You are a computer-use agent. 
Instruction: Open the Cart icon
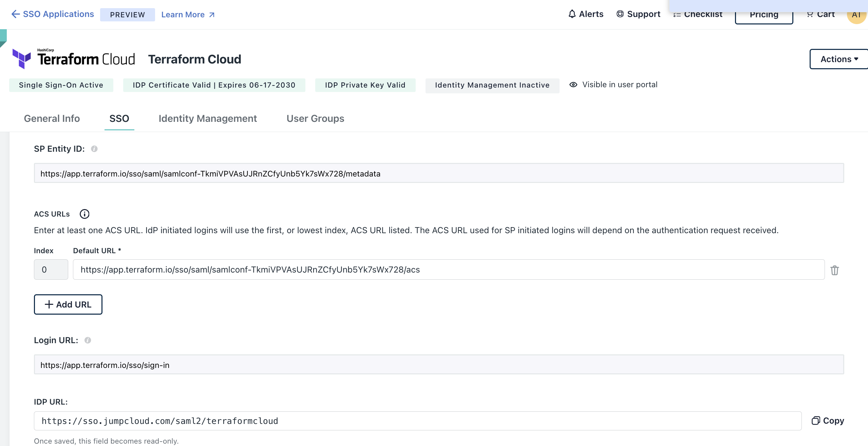pyautogui.click(x=810, y=14)
